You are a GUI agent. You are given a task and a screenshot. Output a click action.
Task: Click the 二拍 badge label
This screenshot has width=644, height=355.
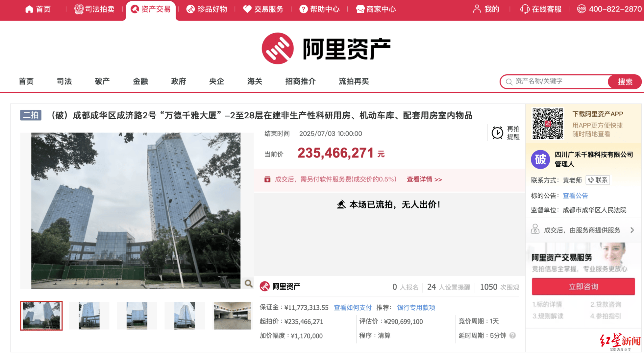pyautogui.click(x=31, y=115)
